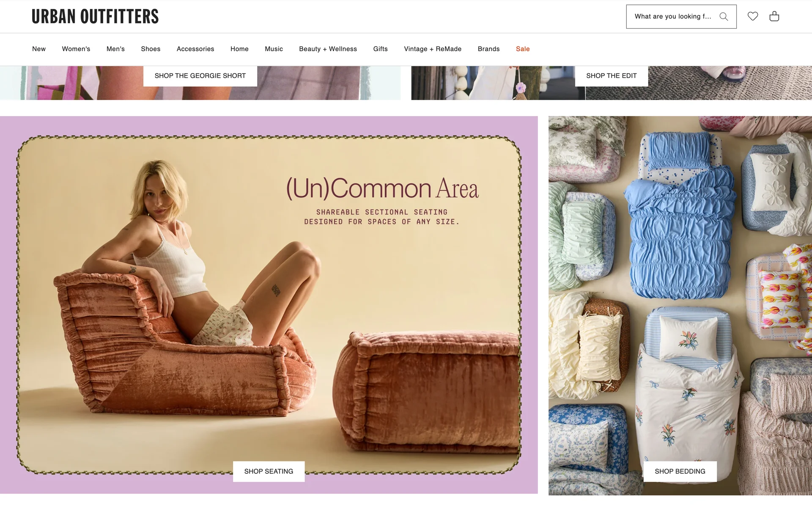Click Shop The Georgie Short button
812x508 pixels.
click(x=200, y=76)
